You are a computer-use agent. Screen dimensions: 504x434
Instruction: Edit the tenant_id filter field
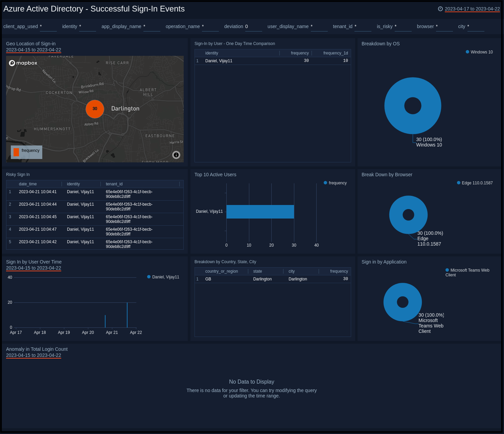coord(363,27)
